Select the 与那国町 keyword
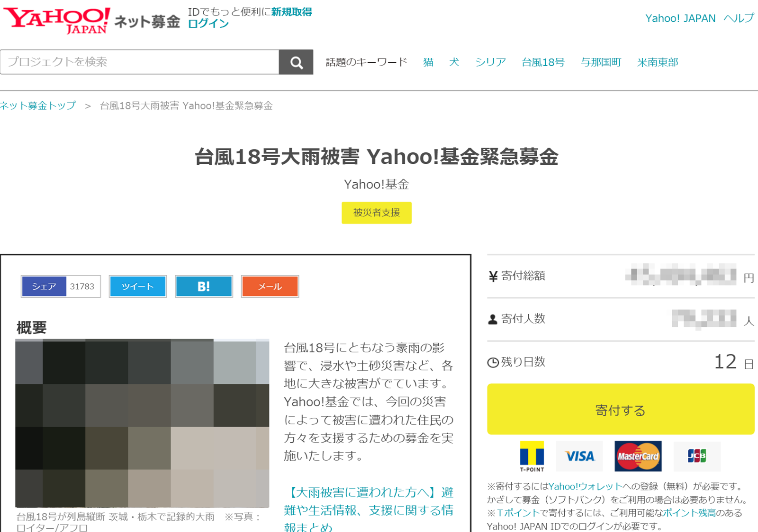Screen dimensions: 758x532 pyautogui.click(x=601, y=62)
